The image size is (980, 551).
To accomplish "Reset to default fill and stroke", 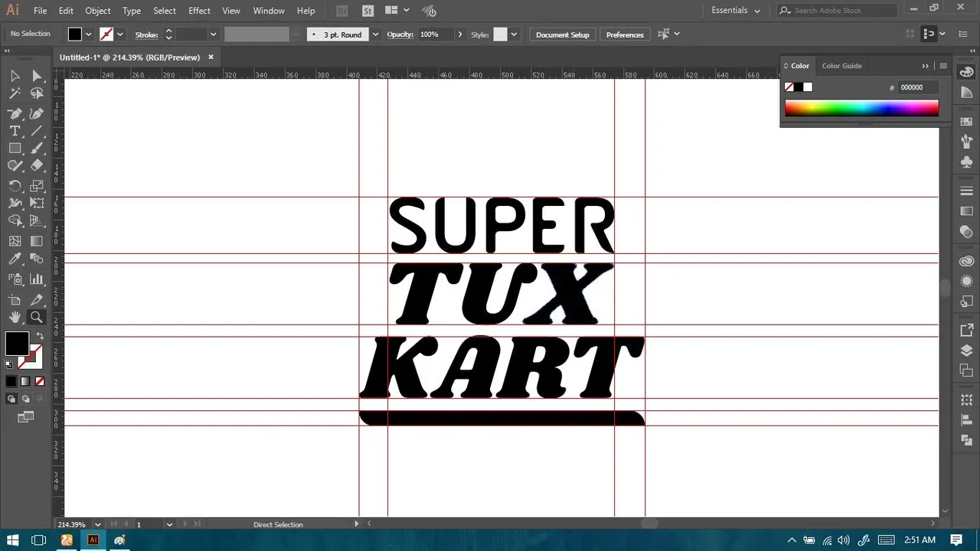I will pos(9,364).
